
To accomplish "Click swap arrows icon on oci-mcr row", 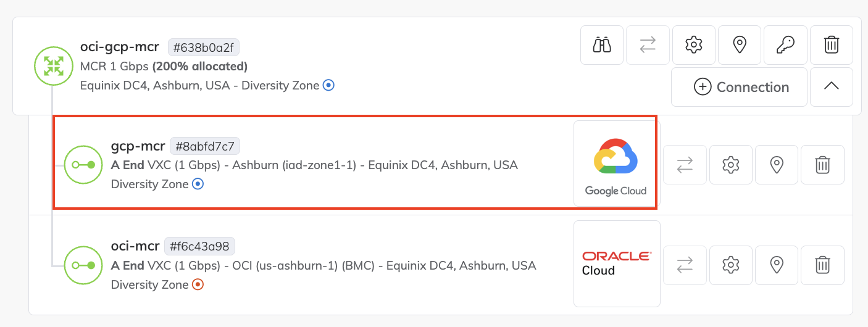I will click(685, 265).
